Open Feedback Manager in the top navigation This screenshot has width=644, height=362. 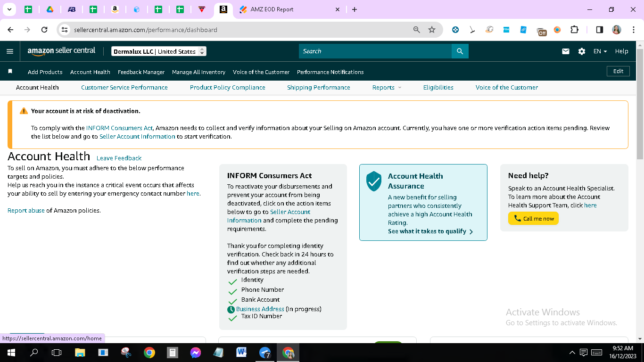(141, 72)
